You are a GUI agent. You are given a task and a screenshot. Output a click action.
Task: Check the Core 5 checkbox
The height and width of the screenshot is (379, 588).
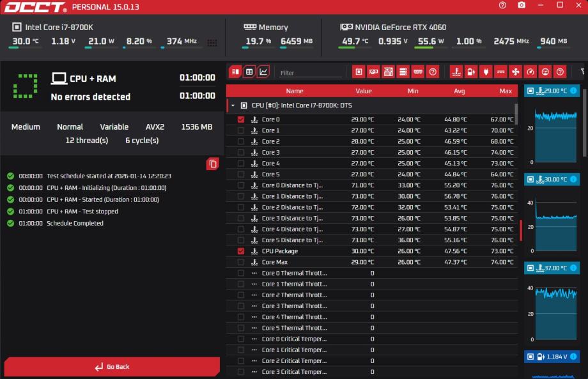[x=241, y=174]
